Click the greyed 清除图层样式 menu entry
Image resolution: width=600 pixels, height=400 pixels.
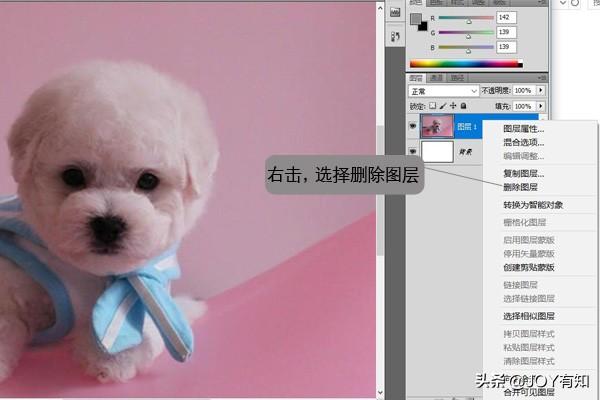coord(529,361)
